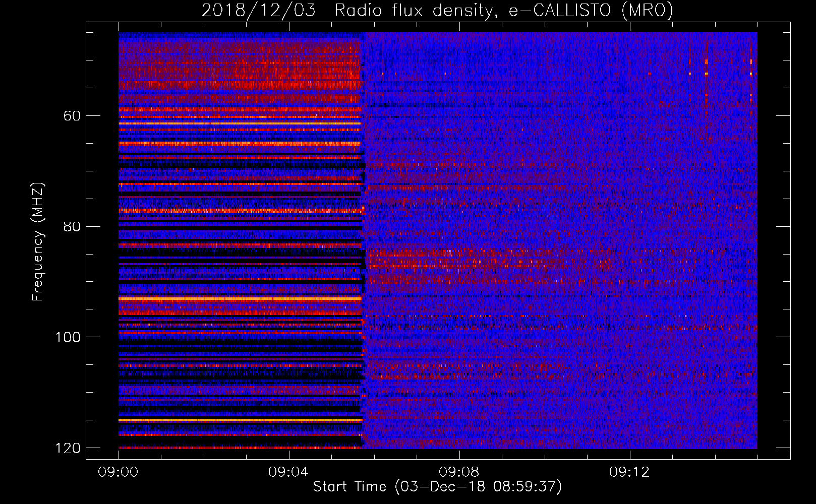Click the 100 frequency tick label
Viewport: 816px width, 504px height.
(x=68, y=337)
